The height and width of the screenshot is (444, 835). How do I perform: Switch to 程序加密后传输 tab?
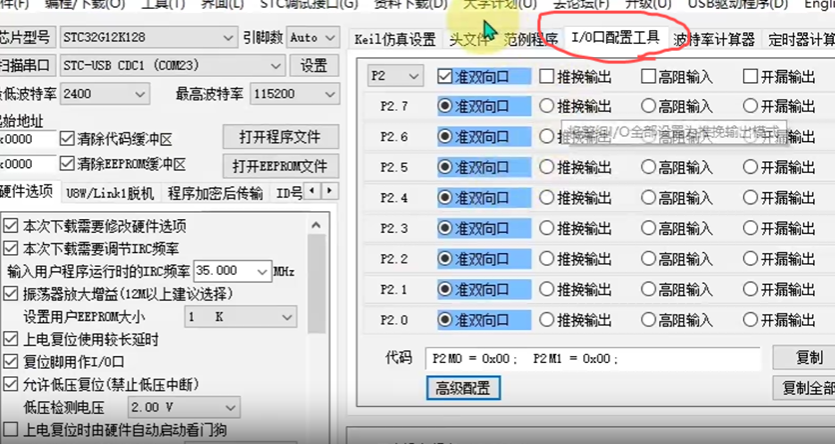coord(215,193)
